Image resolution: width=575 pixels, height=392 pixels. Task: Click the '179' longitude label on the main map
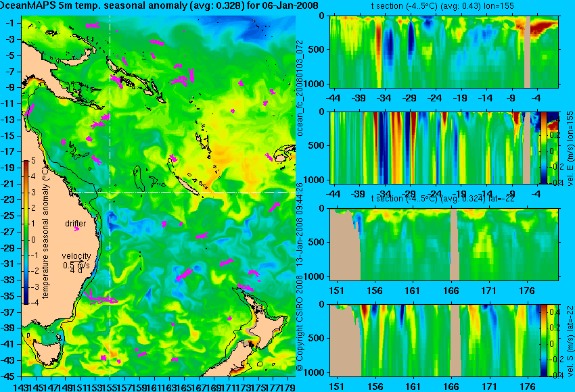(288, 387)
